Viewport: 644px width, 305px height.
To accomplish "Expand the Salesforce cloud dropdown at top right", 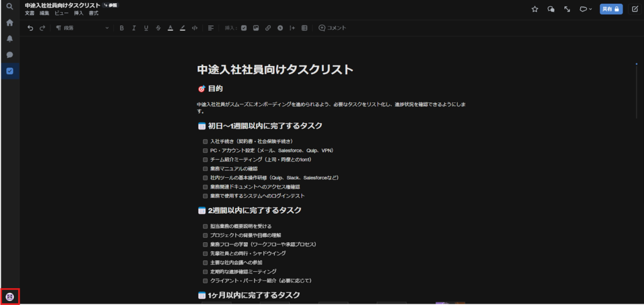I will coord(586,9).
